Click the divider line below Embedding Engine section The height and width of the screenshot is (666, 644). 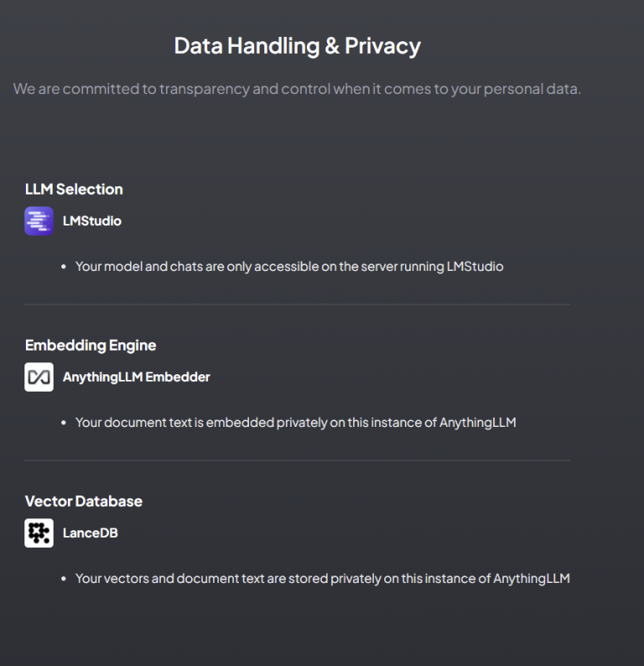297,460
